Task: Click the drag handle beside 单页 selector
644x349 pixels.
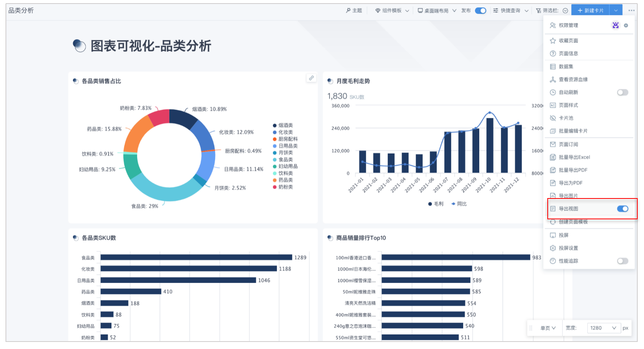Action: [531, 328]
